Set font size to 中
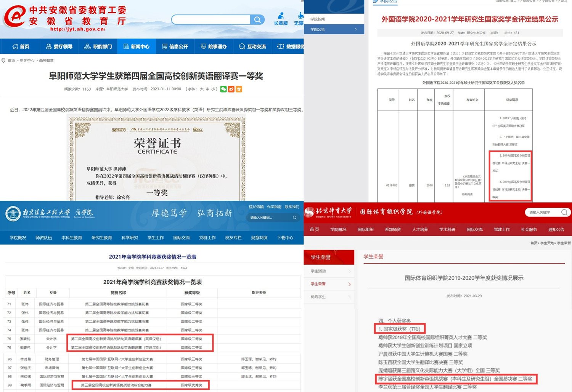Image resolution: width=572 pixels, height=392 pixels. [207, 89]
